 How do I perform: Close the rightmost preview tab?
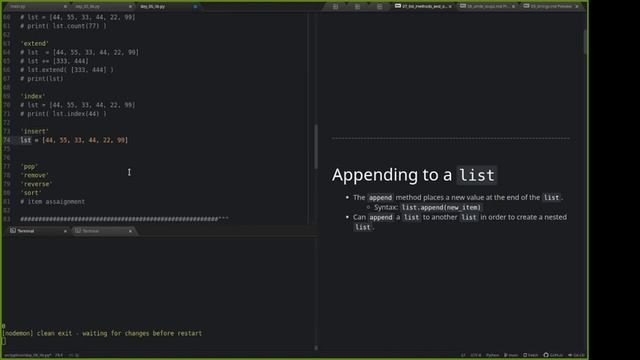pos(577,7)
